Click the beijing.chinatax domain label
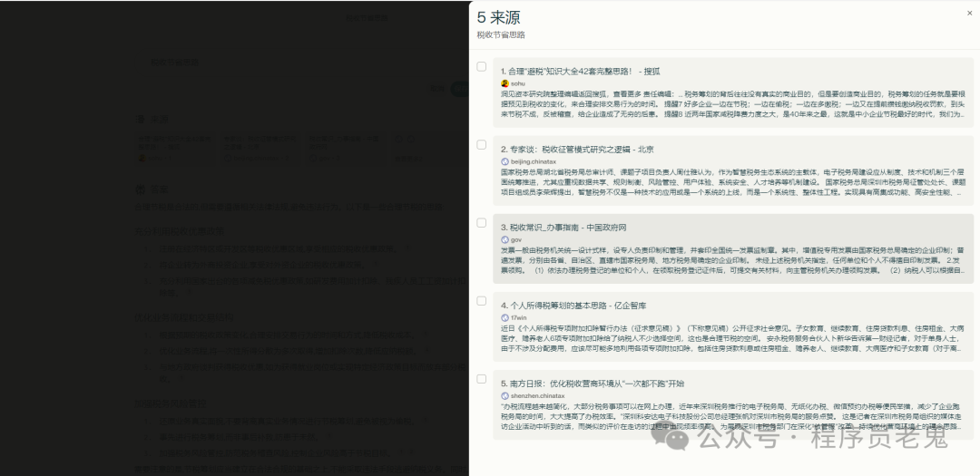Image resolution: width=980 pixels, height=476 pixels. 534,161
